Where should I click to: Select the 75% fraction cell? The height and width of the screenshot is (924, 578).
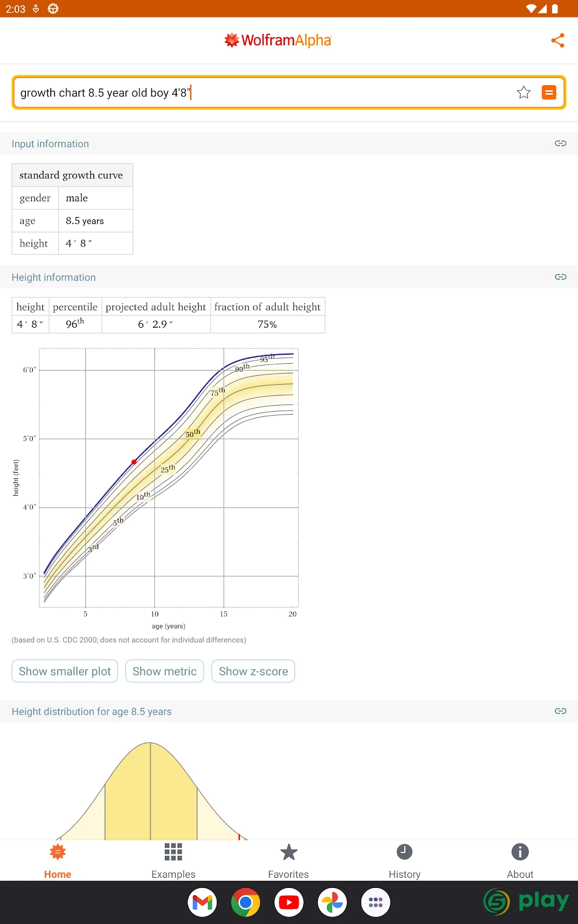(x=268, y=324)
